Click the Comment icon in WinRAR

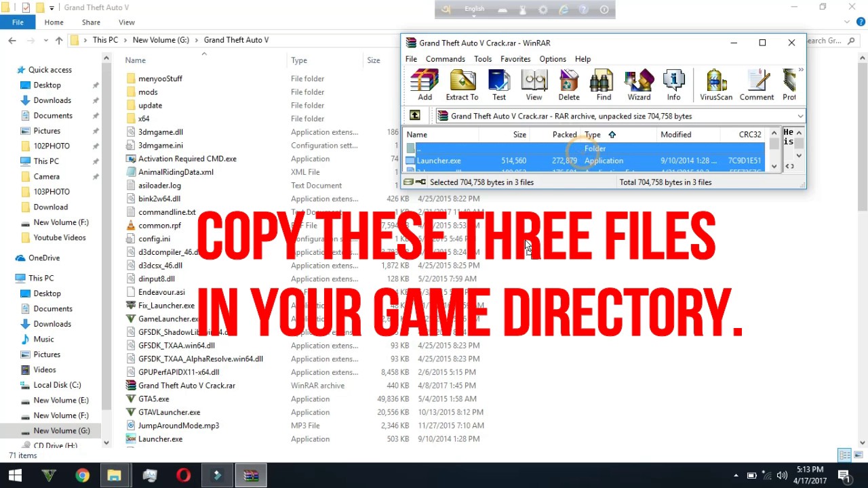pyautogui.click(x=757, y=85)
